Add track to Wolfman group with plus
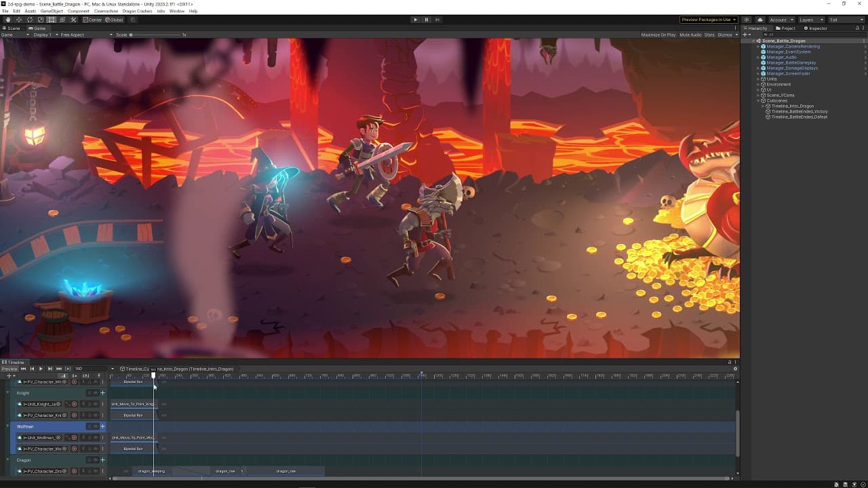 coord(102,426)
